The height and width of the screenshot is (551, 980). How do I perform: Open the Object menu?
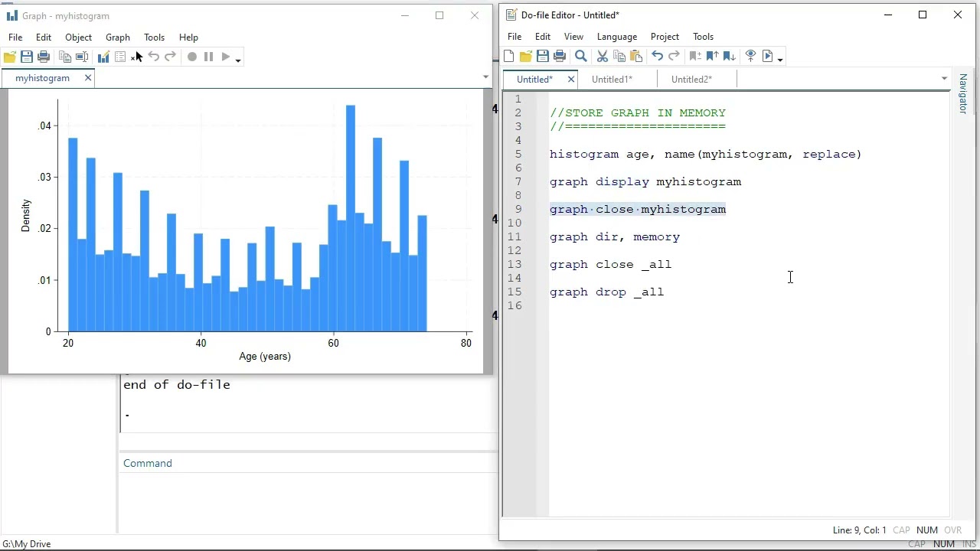(78, 37)
